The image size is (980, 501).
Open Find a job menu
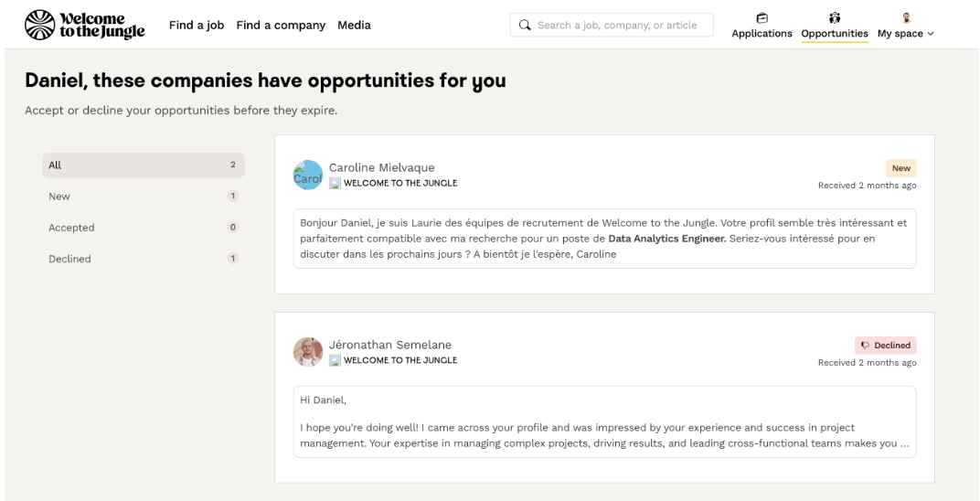pos(197,26)
